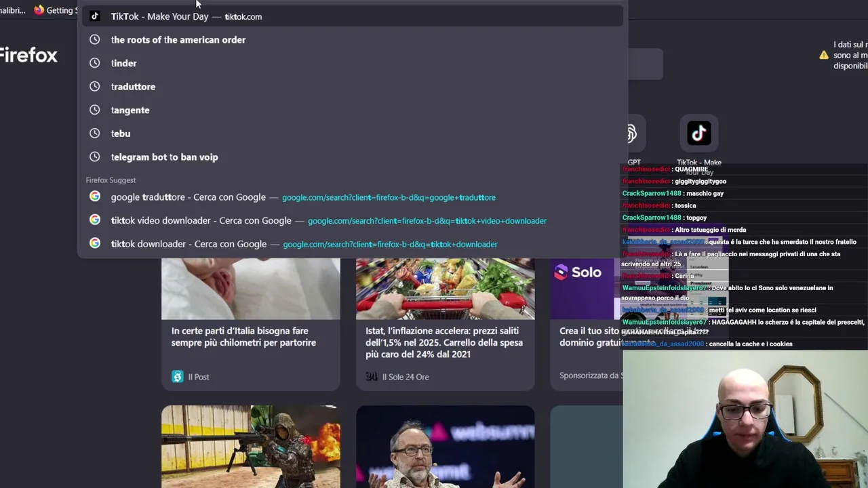This screenshot has height=488, width=868.
Task: Open 'tiktok video downloader' Google suggestion
Action: pos(352,220)
